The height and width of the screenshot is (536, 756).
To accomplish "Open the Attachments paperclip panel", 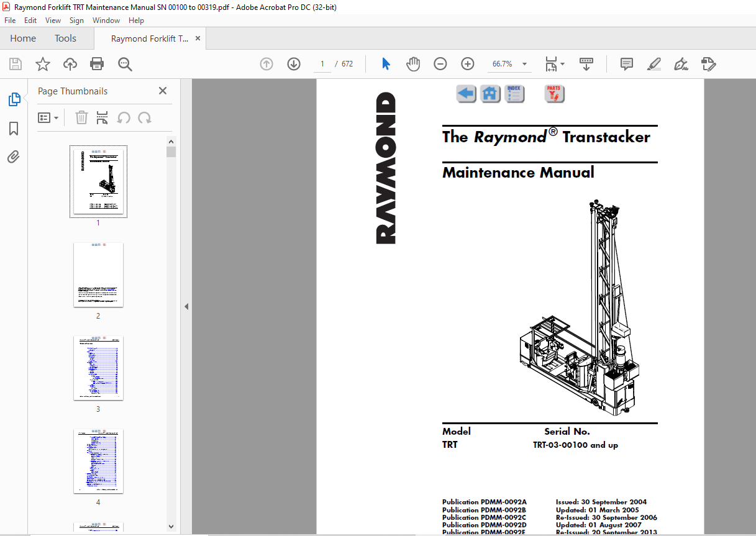I will (x=14, y=157).
